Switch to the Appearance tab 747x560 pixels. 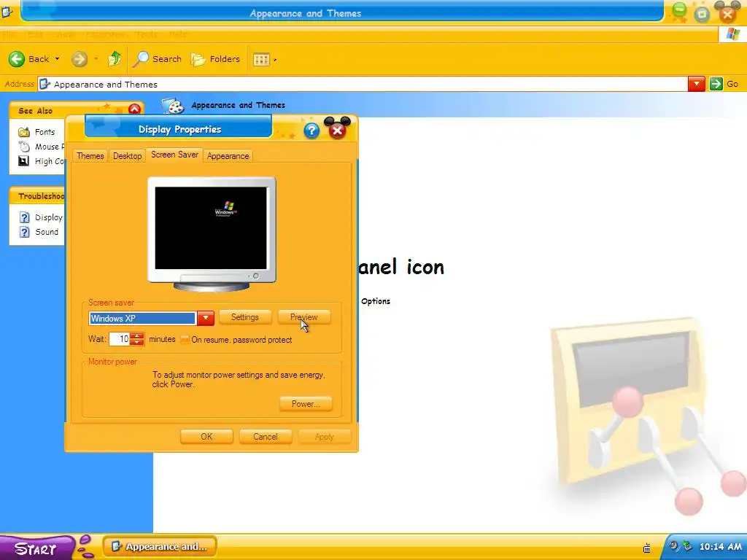[228, 156]
